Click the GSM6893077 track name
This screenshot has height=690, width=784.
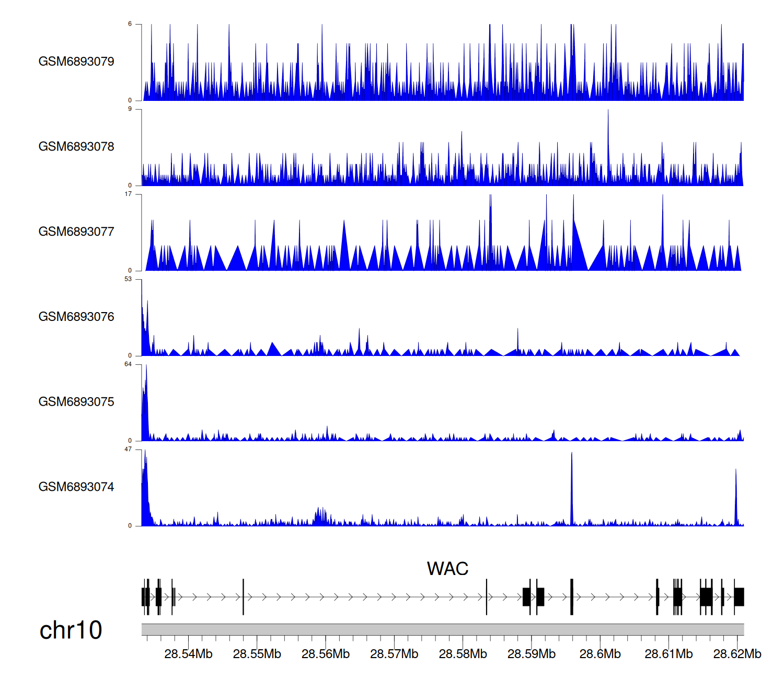click(x=76, y=232)
